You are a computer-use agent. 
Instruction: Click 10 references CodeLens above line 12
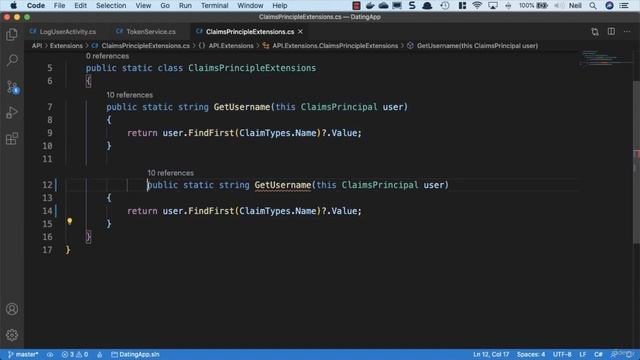pos(171,173)
